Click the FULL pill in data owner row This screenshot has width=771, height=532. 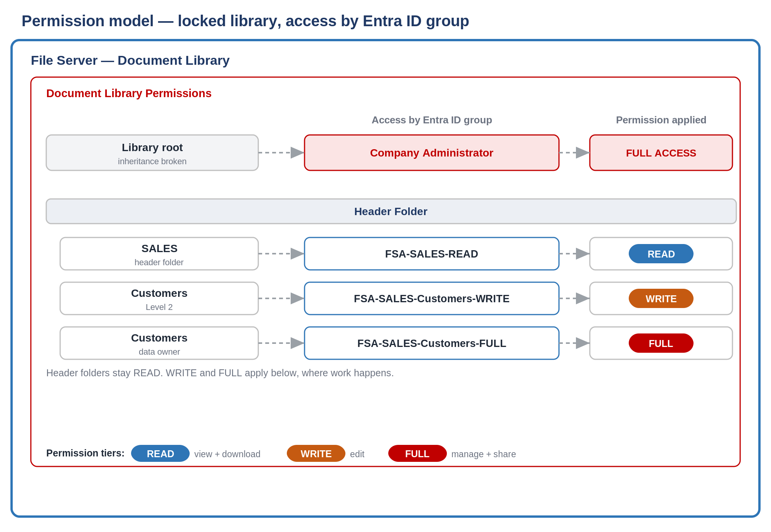(x=661, y=343)
